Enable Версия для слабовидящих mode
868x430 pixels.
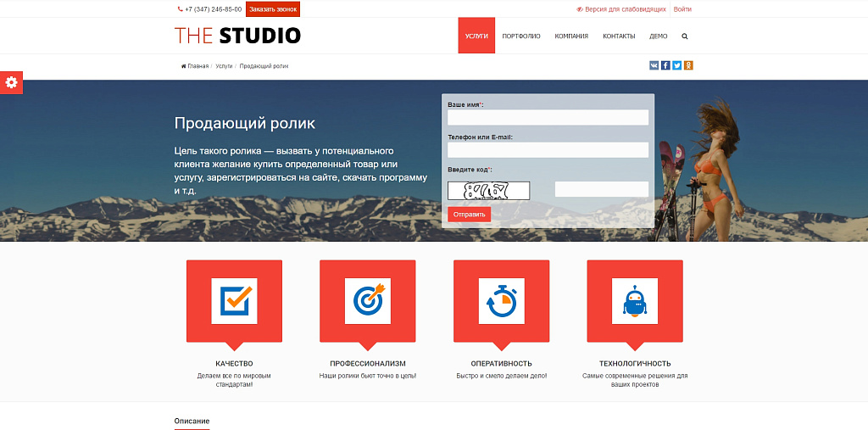tap(620, 9)
